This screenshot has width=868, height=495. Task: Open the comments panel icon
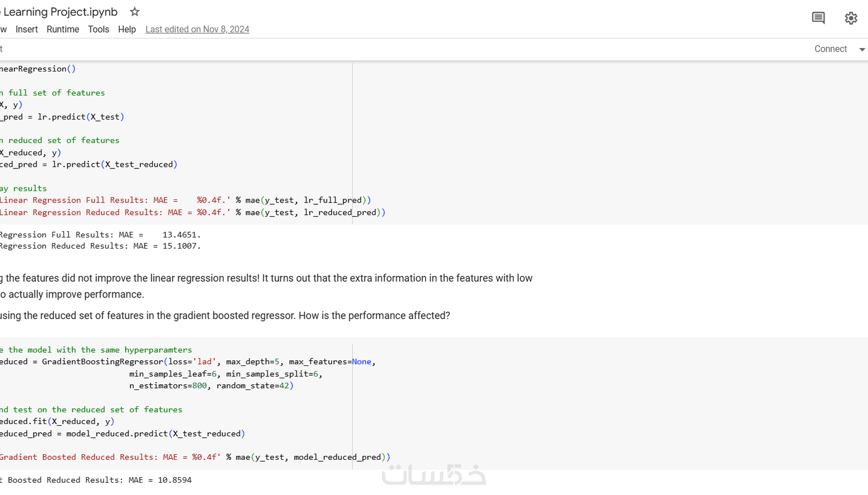coord(818,18)
